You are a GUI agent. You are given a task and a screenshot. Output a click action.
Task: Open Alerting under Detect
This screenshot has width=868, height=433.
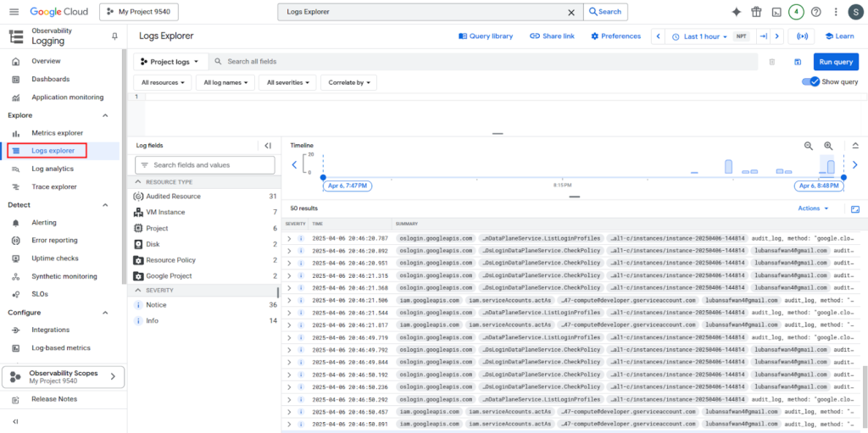tap(44, 223)
